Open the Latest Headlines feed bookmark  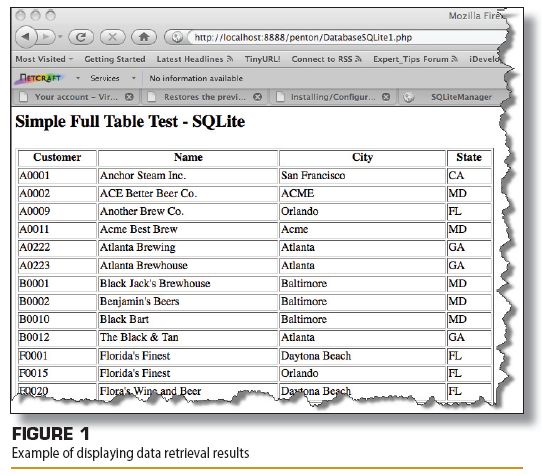(195, 59)
